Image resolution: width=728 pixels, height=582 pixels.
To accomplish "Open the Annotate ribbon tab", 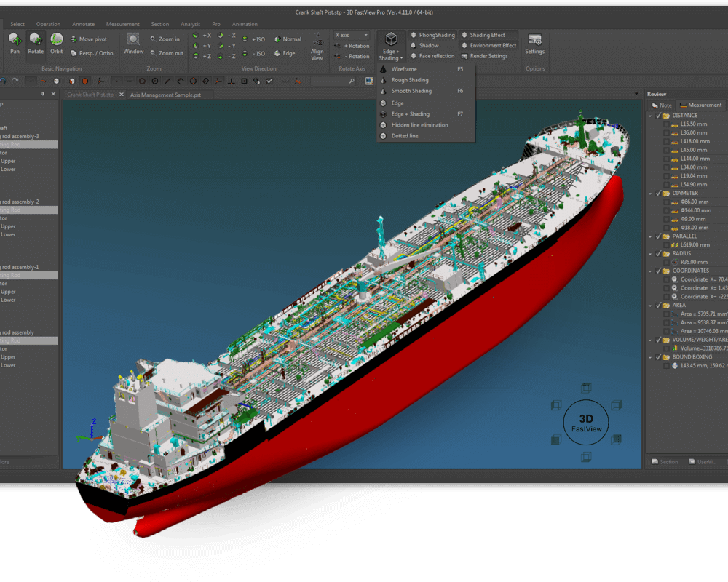I will click(x=83, y=24).
